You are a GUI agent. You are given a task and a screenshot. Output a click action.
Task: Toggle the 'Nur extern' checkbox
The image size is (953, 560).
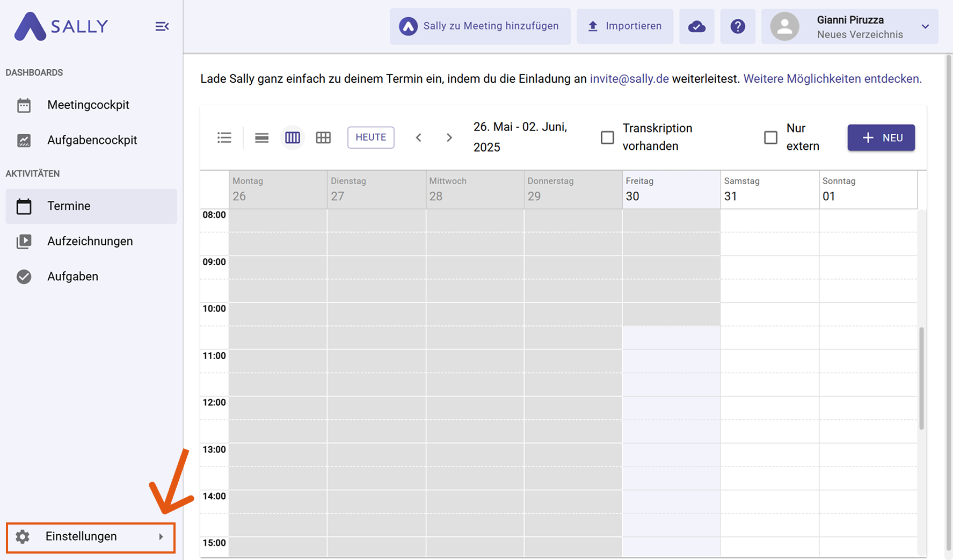pyautogui.click(x=770, y=137)
